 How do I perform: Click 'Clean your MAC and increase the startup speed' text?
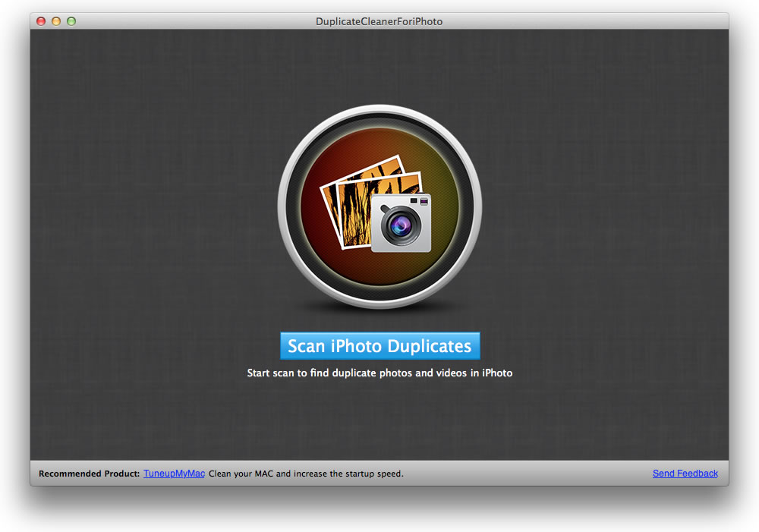[x=306, y=474]
